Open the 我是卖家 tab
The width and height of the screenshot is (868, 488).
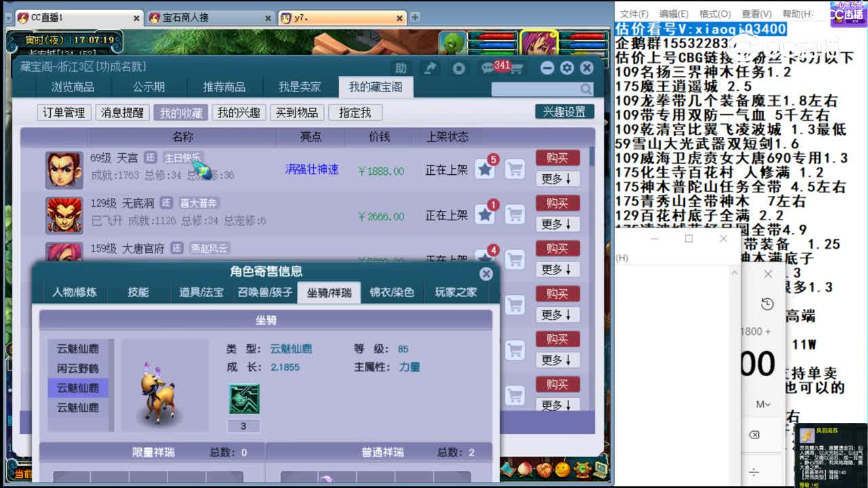point(300,87)
